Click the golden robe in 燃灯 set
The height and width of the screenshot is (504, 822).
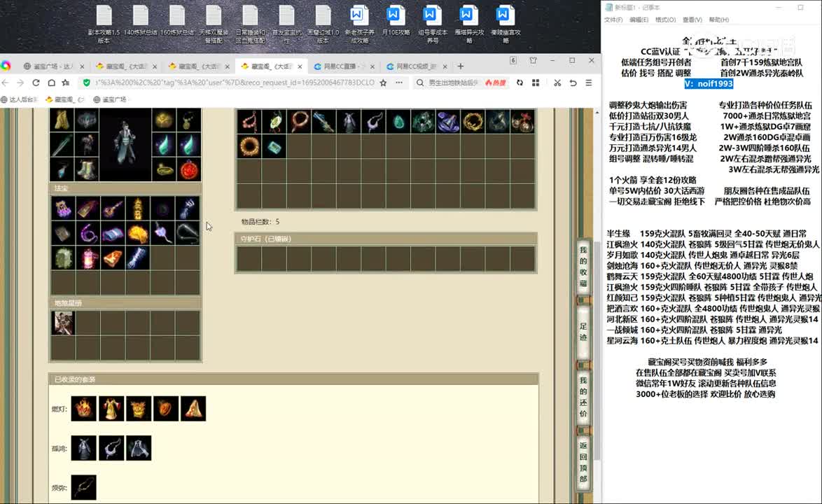tap(111, 409)
